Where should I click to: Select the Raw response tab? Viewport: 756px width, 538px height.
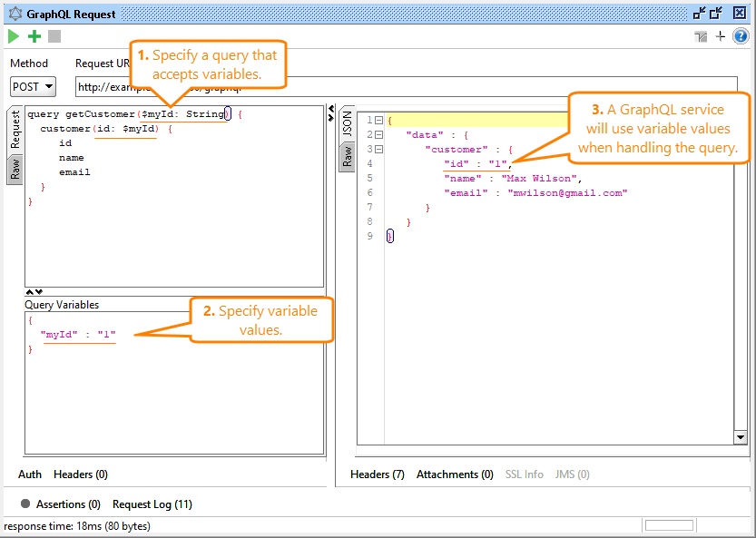[347, 157]
